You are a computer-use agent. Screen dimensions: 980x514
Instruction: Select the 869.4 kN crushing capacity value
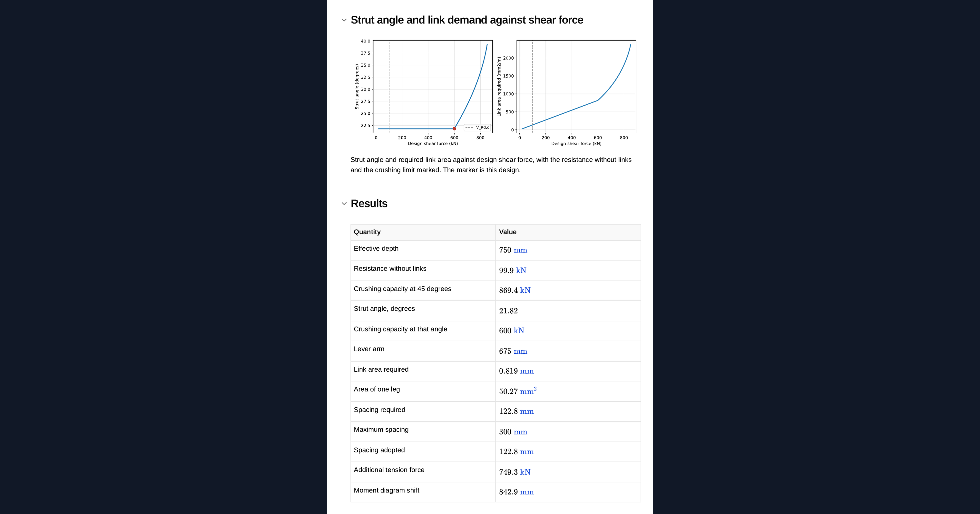click(514, 290)
